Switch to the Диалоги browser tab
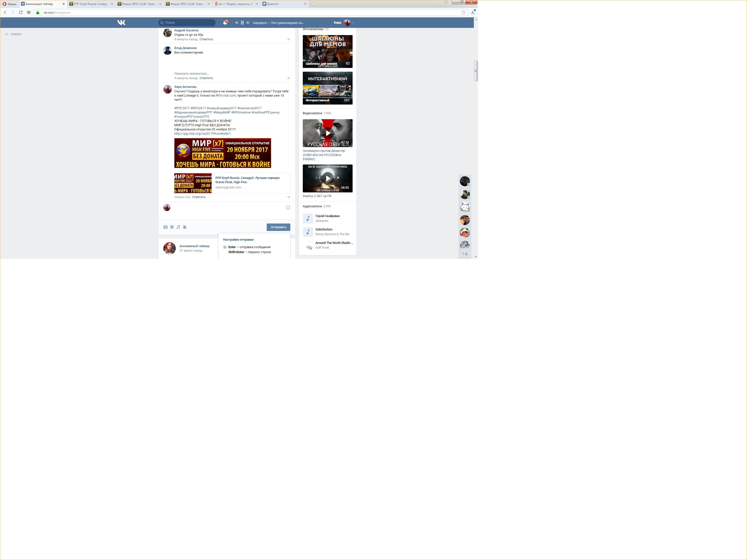Image resolution: width=747 pixels, height=560 pixels. click(273, 4)
